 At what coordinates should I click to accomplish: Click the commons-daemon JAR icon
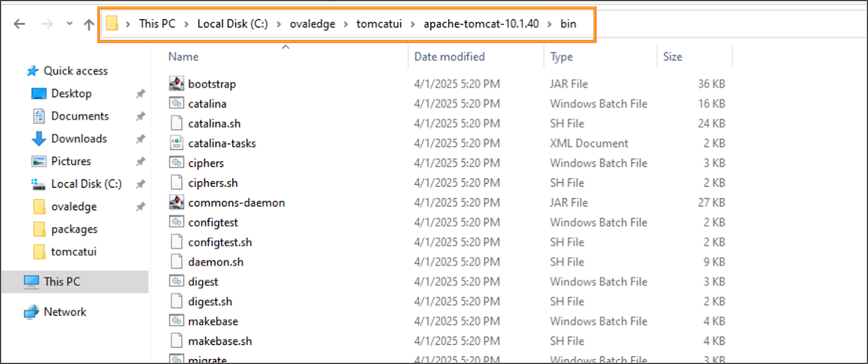click(x=176, y=202)
